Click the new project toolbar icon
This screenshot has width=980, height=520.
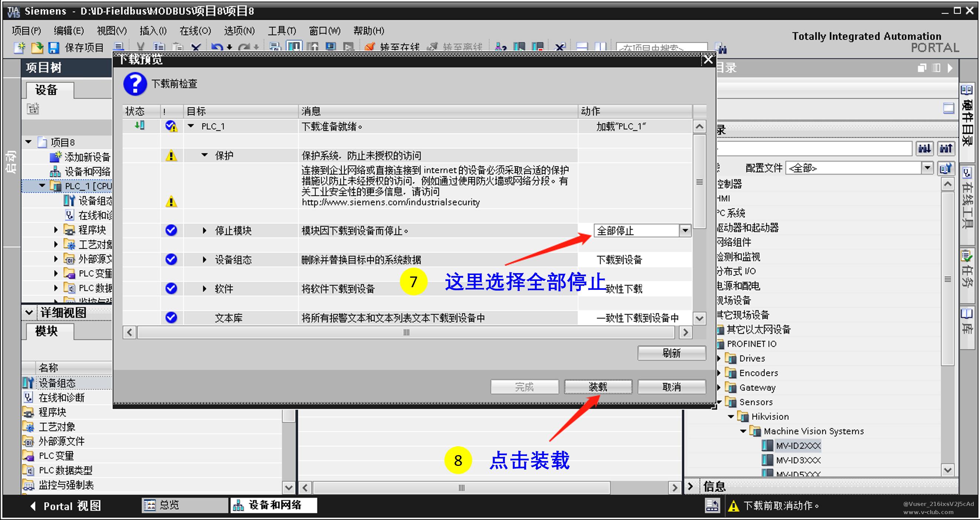(19, 47)
